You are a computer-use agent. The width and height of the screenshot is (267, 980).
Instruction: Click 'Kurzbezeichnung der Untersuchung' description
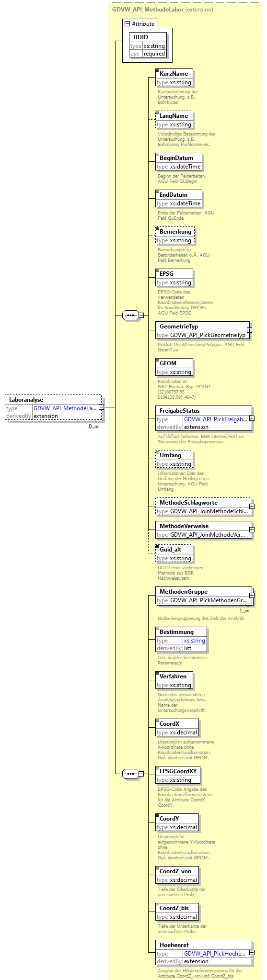(x=178, y=97)
